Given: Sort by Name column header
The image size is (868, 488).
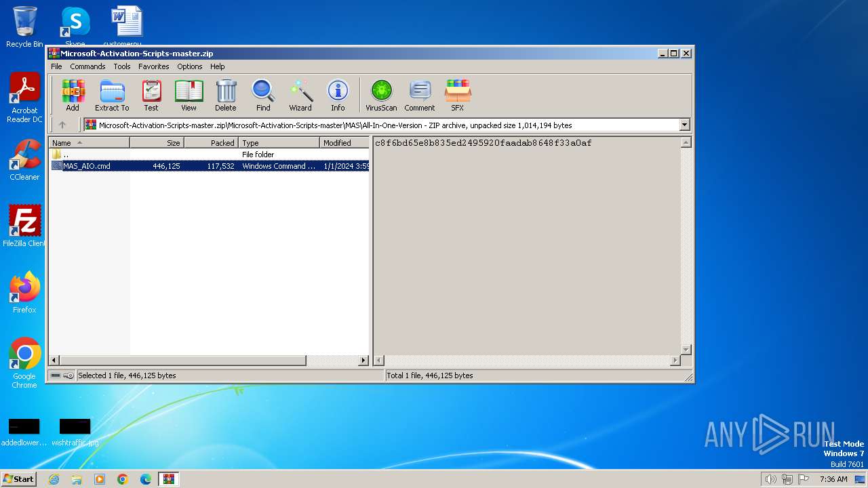Looking at the screenshot, I should [89, 142].
